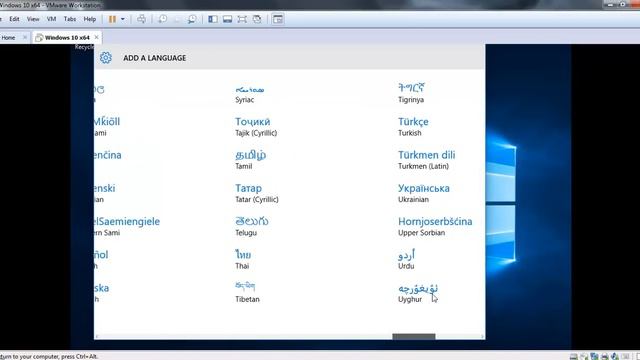
Task: Choose the Telugu language tile
Action: (252, 227)
